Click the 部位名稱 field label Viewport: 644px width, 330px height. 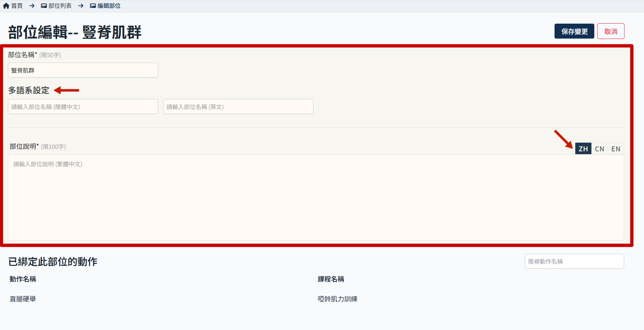pyautogui.click(x=23, y=55)
